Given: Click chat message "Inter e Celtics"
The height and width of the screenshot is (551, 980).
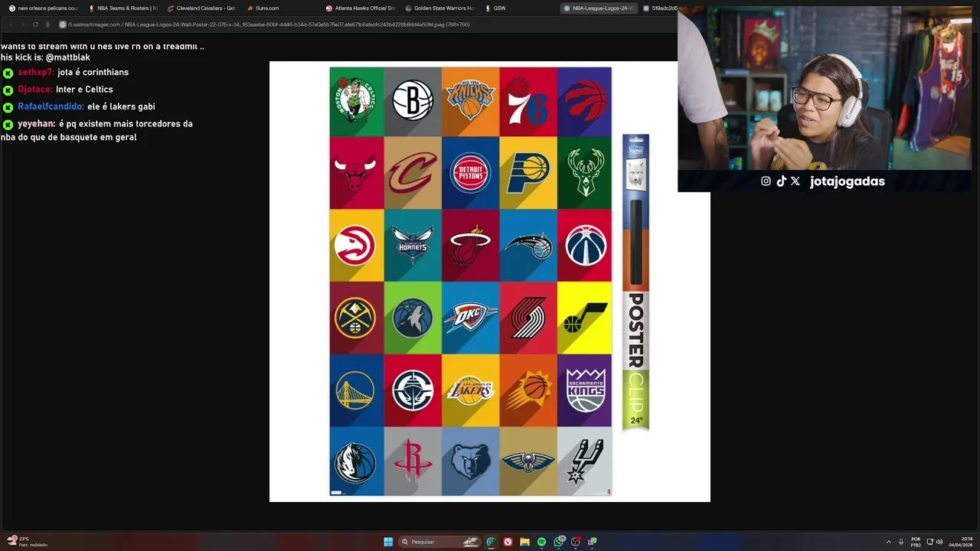Looking at the screenshot, I should pos(84,90).
